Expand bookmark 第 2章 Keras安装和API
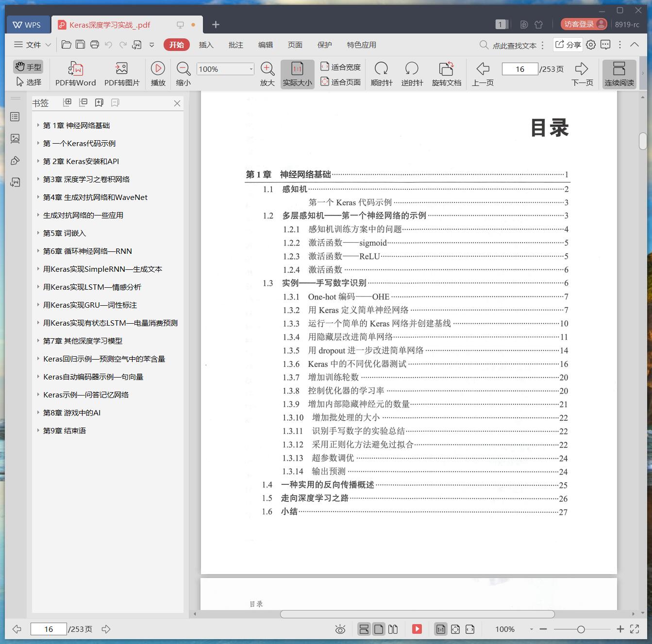The width and height of the screenshot is (652, 644). [x=38, y=161]
